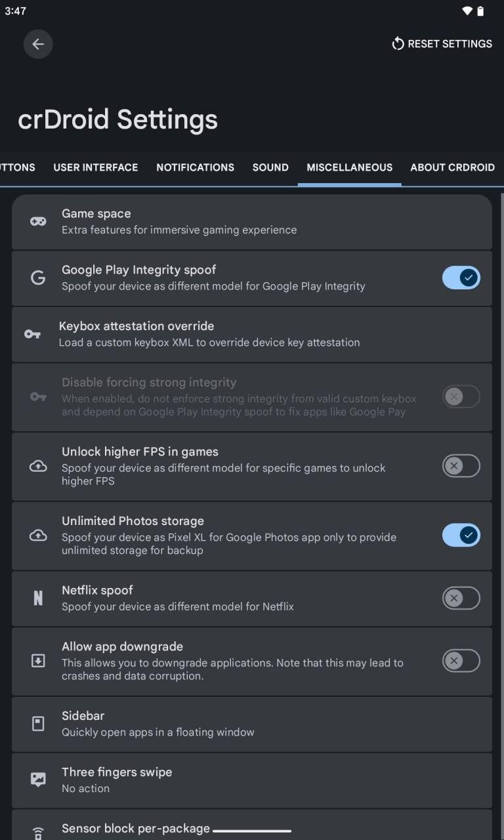This screenshot has width=504, height=840.
Task: Click the Game space controller icon
Action: [38, 222]
